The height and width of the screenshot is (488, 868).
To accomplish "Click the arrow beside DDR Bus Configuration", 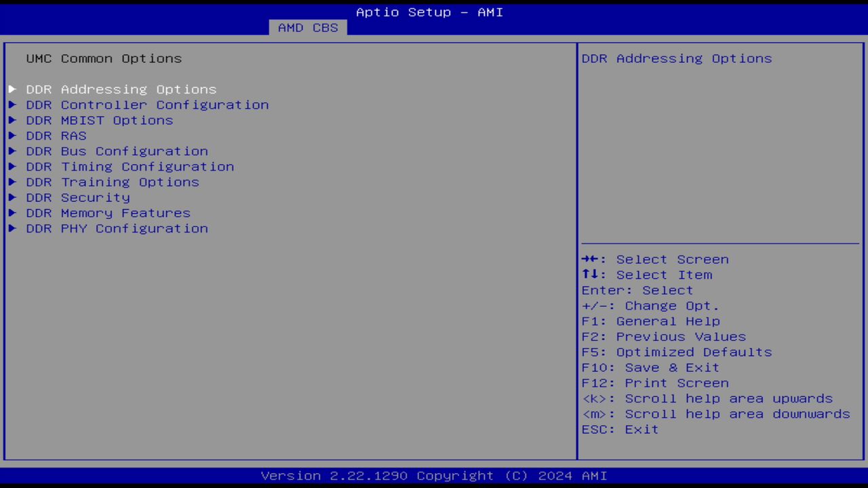I will tap(12, 151).
